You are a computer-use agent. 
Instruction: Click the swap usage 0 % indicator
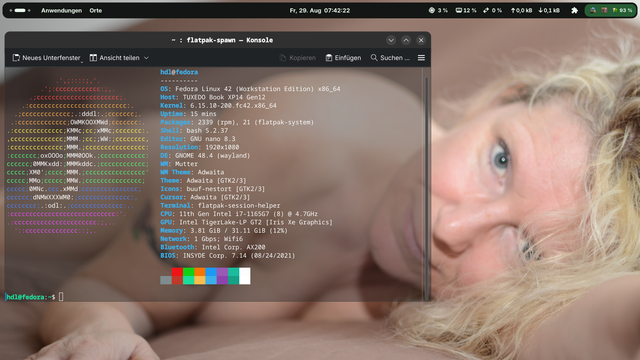click(492, 11)
